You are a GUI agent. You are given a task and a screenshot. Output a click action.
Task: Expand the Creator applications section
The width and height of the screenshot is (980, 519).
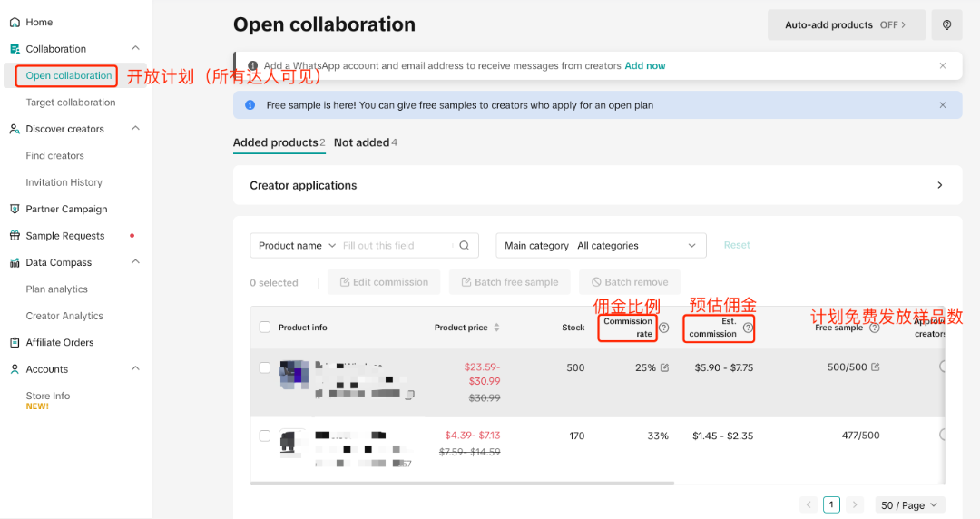(x=939, y=185)
